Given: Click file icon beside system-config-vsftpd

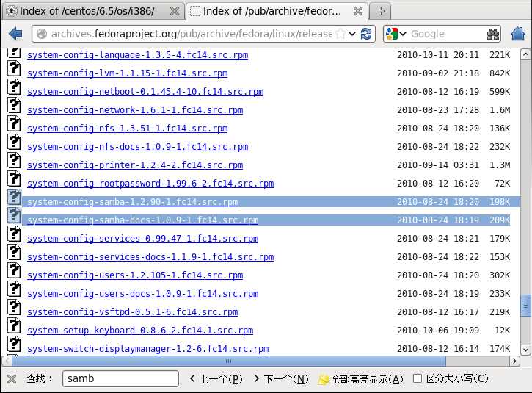Looking at the screenshot, I should 14,307.
